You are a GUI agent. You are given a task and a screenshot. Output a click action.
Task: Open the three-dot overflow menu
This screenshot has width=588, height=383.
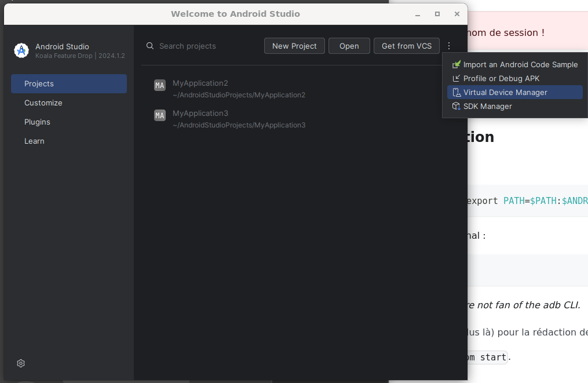[449, 45]
